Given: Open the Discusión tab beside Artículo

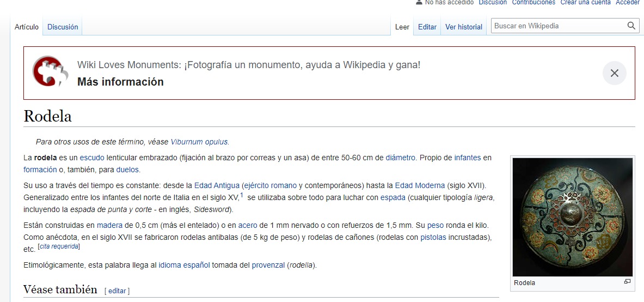Looking at the screenshot, I should (63, 27).
